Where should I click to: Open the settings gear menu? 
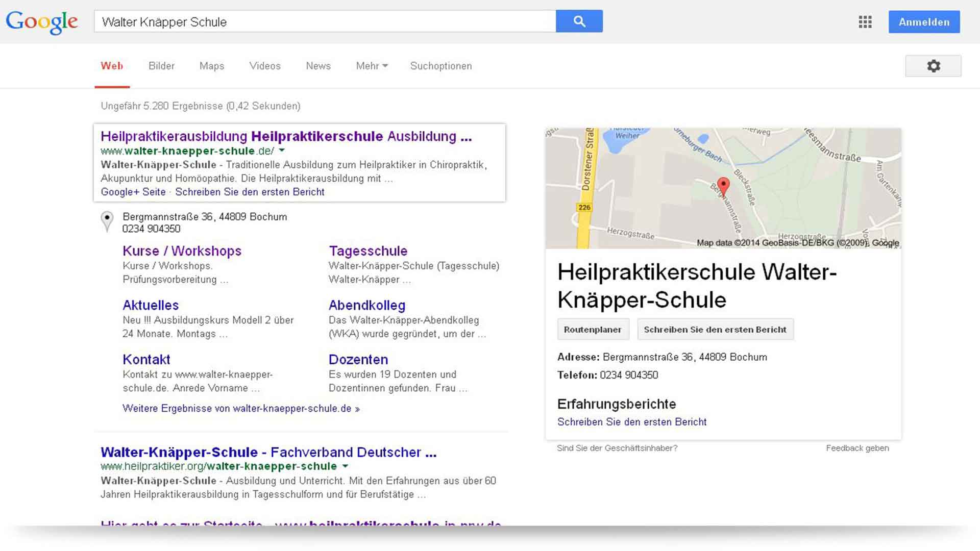click(x=934, y=66)
